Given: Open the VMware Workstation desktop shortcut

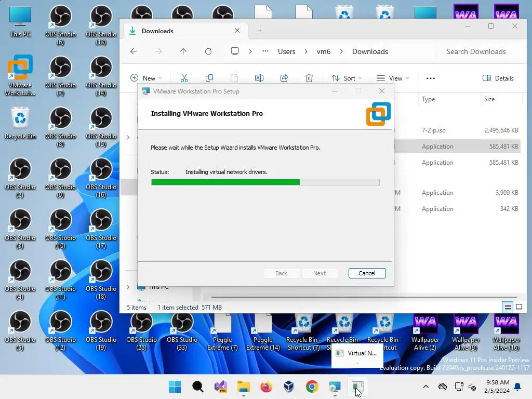Looking at the screenshot, I should (x=20, y=75).
